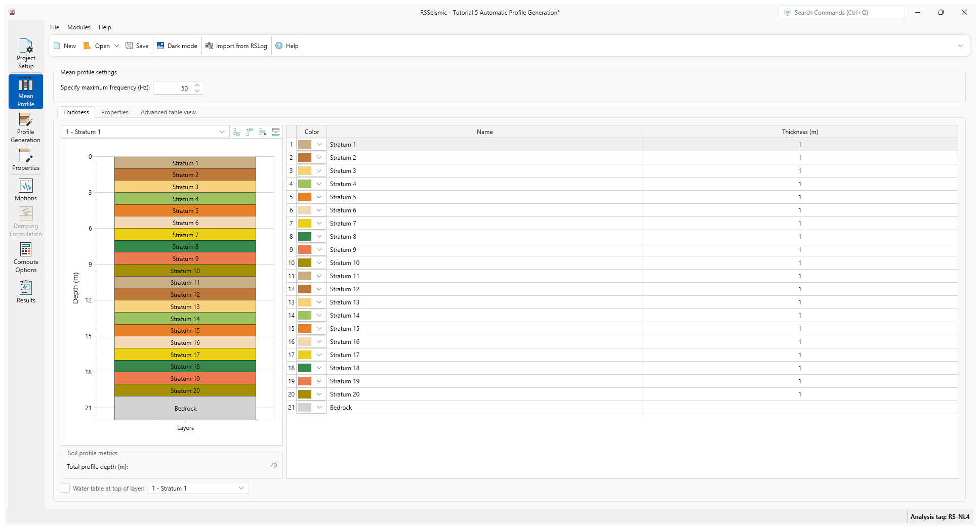Expand the toolbar overflow chevron
Image resolution: width=980 pixels, height=530 pixels.
[960, 46]
